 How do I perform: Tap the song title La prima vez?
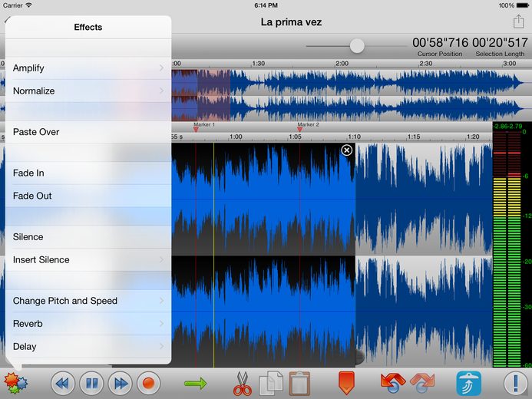(x=291, y=22)
